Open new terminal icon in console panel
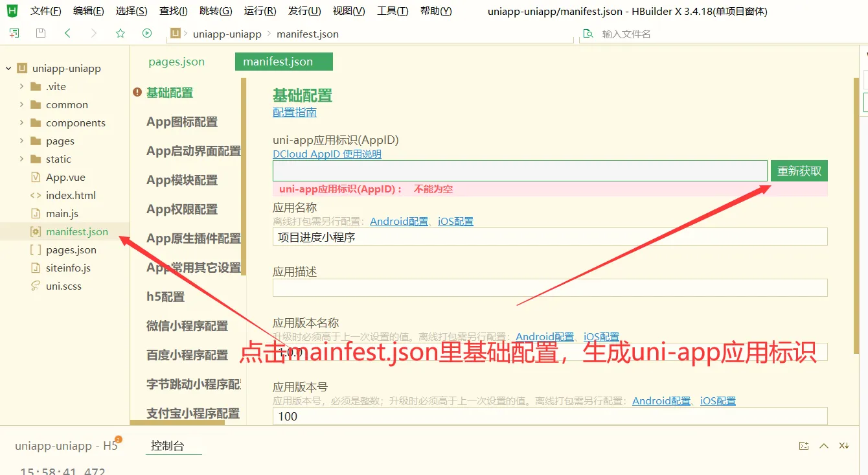 (x=804, y=446)
